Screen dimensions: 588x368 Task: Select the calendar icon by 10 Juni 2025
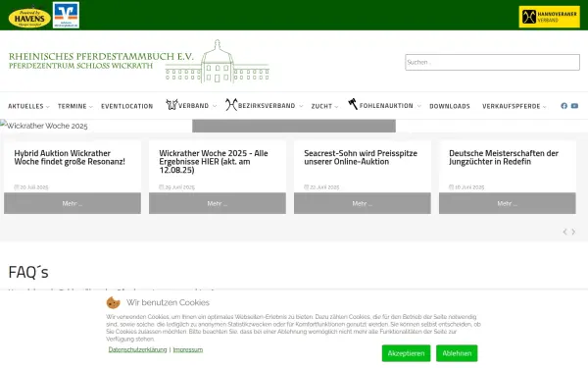pos(452,187)
